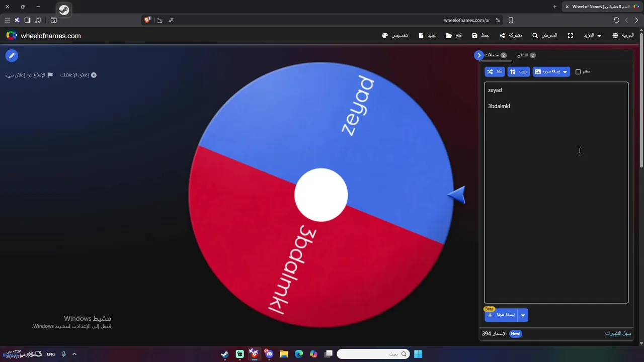Select the Wheel of Names browser tab
The height and width of the screenshot is (362, 644).
click(x=602, y=7)
